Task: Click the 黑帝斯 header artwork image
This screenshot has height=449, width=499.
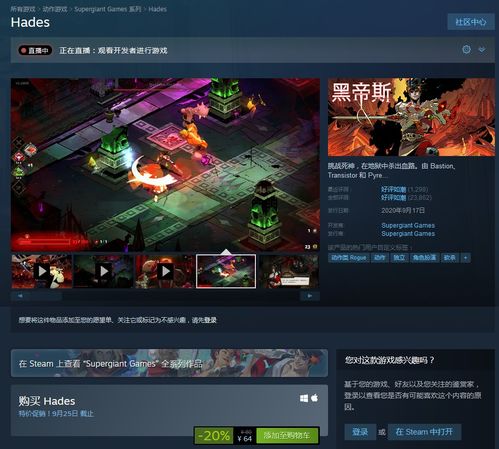Action: point(411,117)
